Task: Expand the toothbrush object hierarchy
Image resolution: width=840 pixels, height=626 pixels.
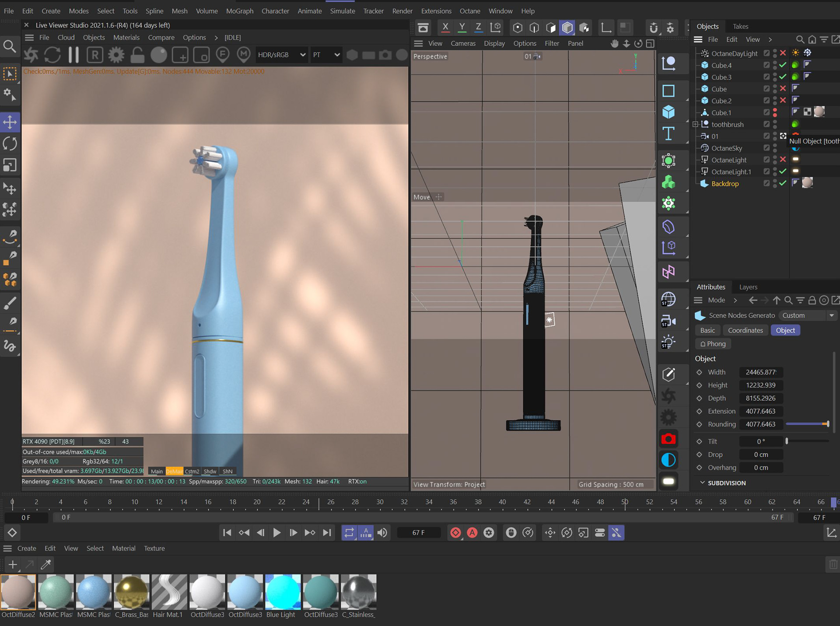Action: coord(695,124)
